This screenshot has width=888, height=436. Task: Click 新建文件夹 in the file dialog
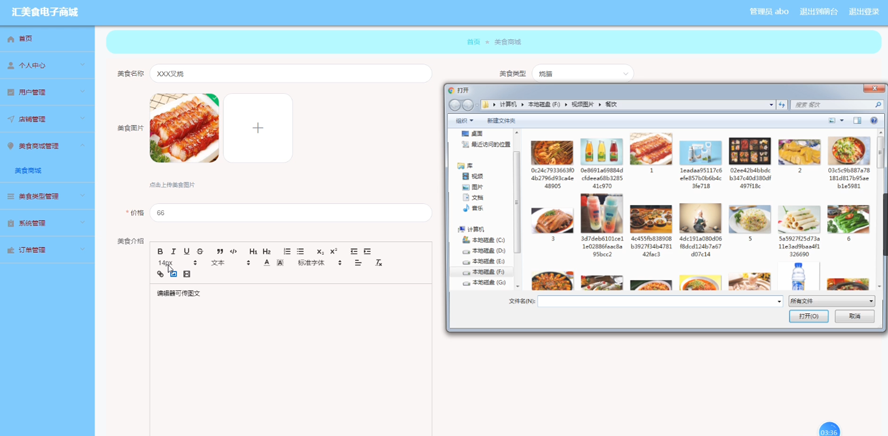pyautogui.click(x=501, y=121)
